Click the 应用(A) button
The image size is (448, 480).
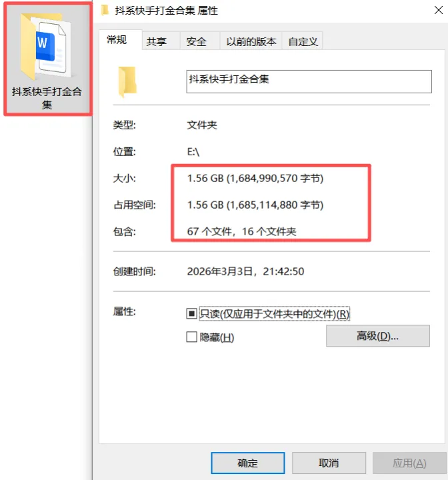(x=409, y=463)
